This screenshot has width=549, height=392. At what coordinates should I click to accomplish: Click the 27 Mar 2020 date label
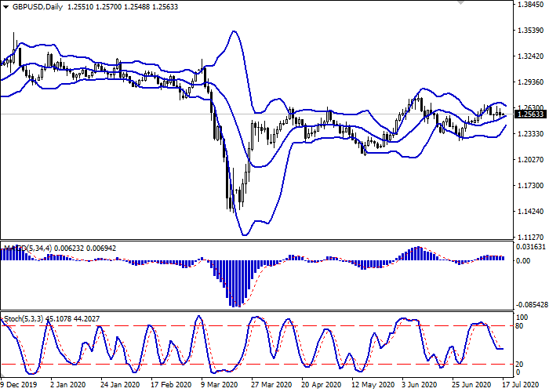click(271, 385)
